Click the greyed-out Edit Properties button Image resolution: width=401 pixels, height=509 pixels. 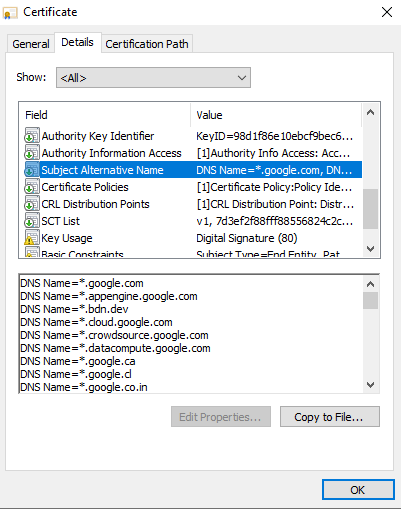(x=221, y=417)
